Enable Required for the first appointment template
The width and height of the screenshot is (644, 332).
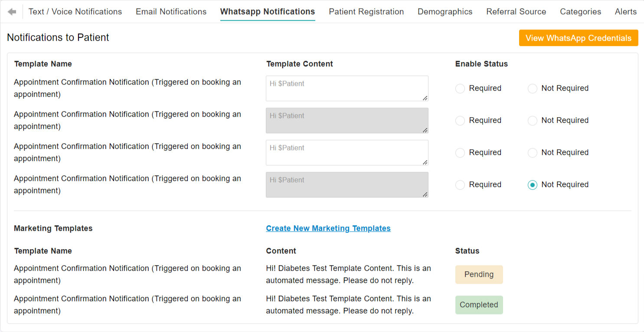click(x=460, y=89)
